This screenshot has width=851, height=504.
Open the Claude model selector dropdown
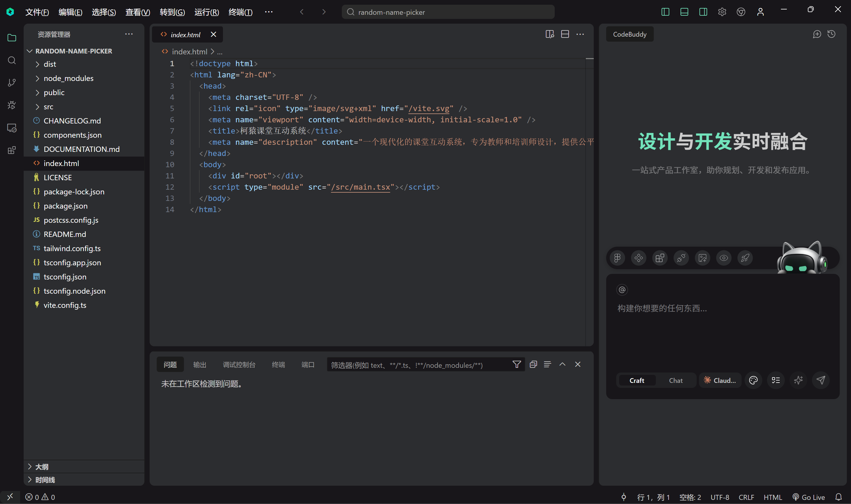click(x=720, y=381)
